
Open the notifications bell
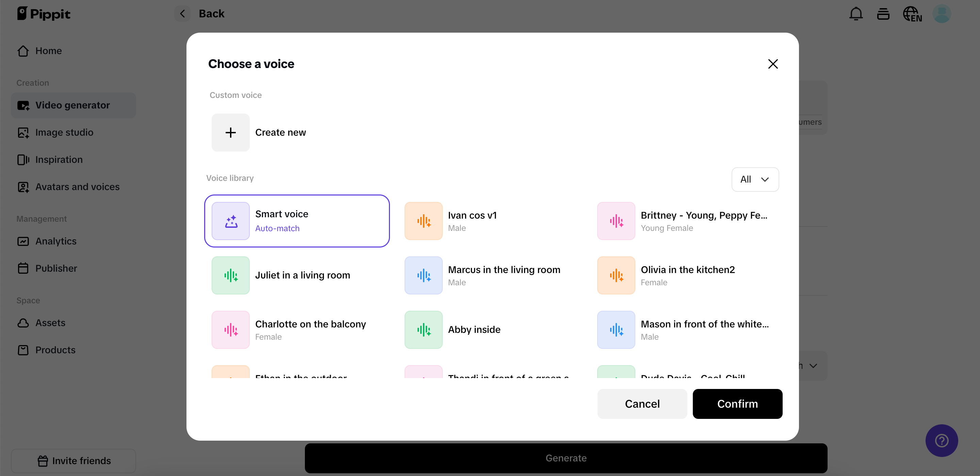point(855,13)
